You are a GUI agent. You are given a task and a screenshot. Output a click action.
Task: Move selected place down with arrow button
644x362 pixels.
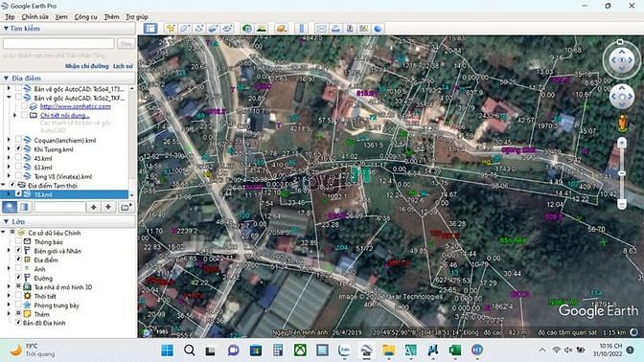pos(108,207)
